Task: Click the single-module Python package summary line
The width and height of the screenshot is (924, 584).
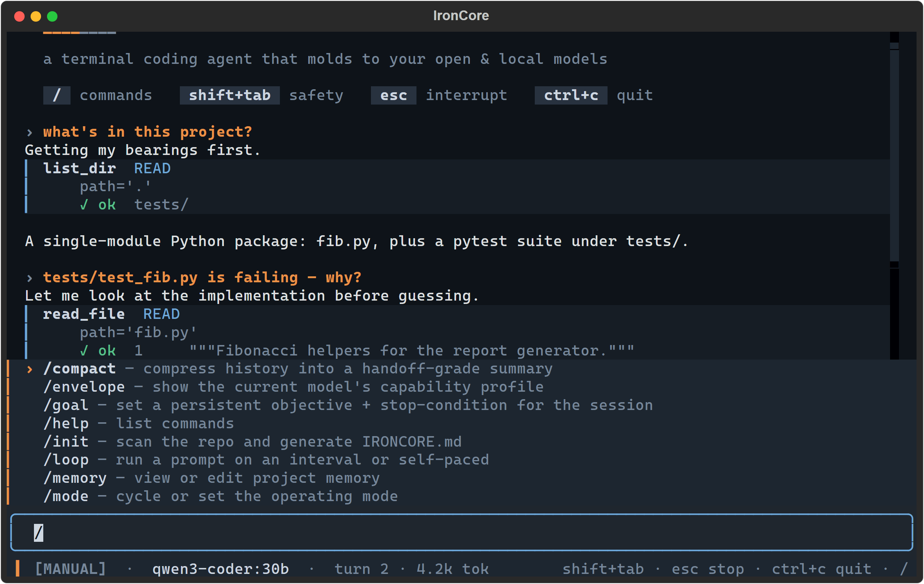Action: coord(357,241)
